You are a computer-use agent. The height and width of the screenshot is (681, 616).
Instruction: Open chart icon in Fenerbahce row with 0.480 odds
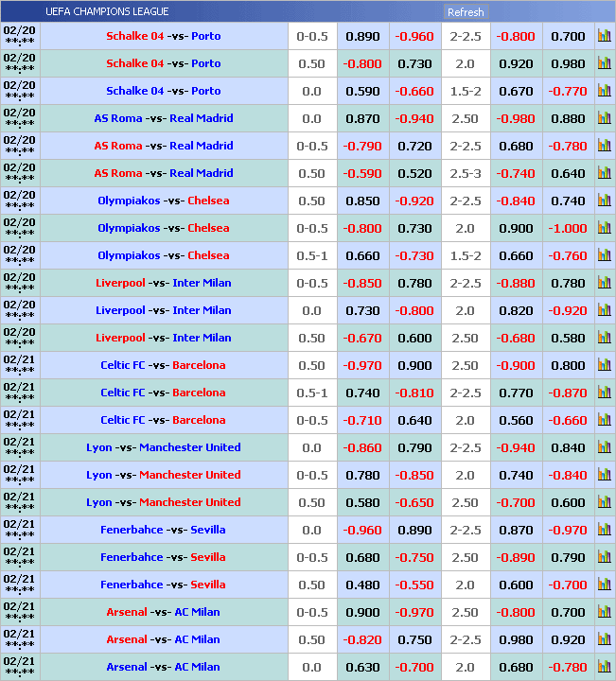pos(604,585)
